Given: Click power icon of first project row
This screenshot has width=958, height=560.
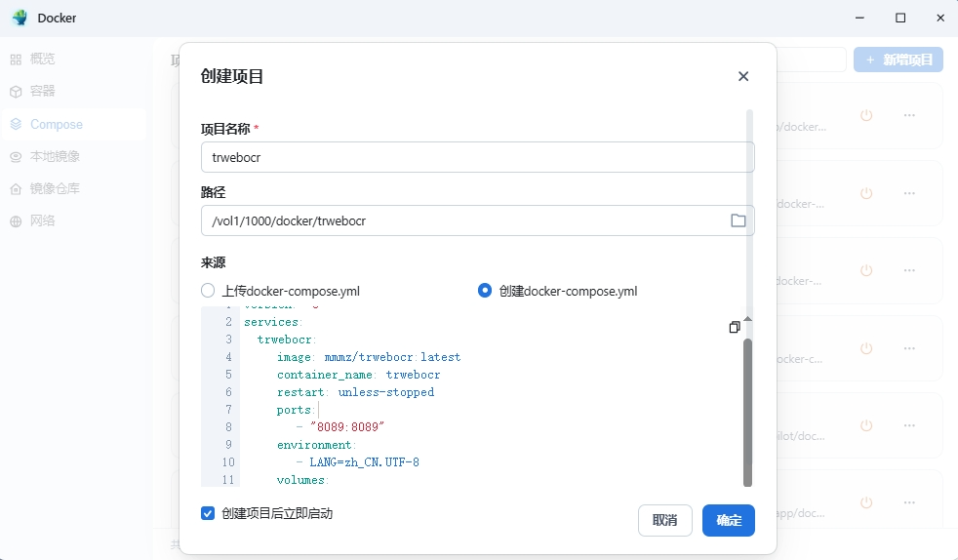Looking at the screenshot, I should click(866, 115).
